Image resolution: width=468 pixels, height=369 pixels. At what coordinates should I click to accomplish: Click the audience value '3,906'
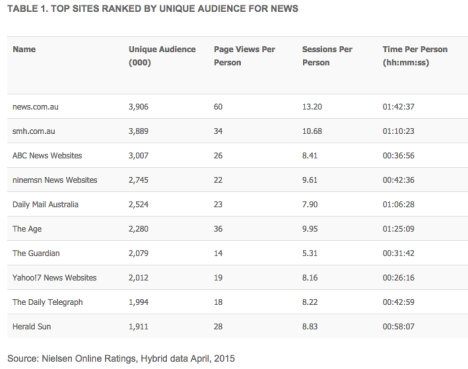[138, 107]
